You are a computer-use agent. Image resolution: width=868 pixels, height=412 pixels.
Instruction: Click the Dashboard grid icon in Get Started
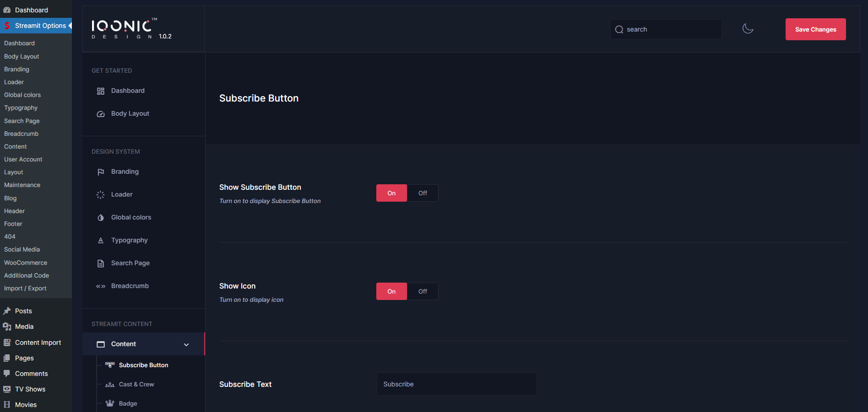[x=101, y=91]
